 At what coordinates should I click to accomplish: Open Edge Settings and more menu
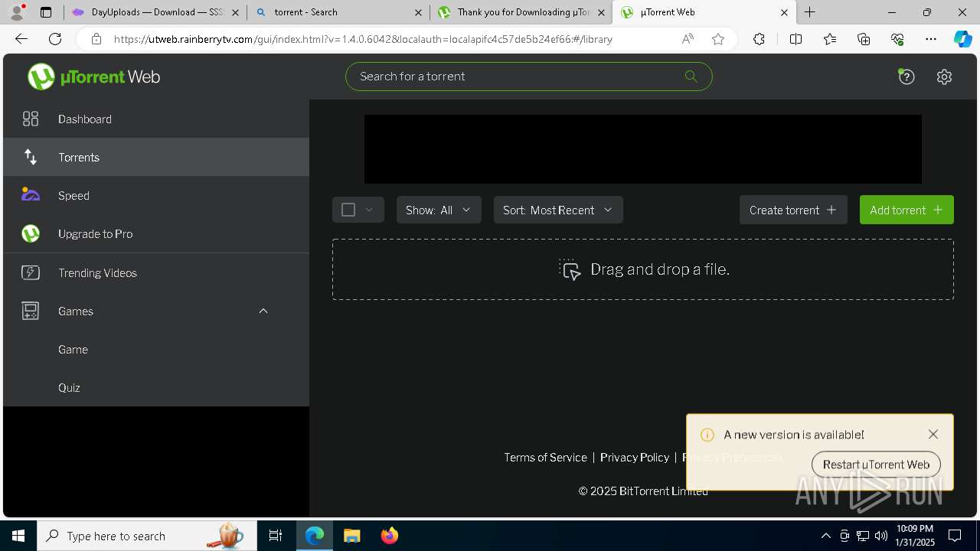931,39
